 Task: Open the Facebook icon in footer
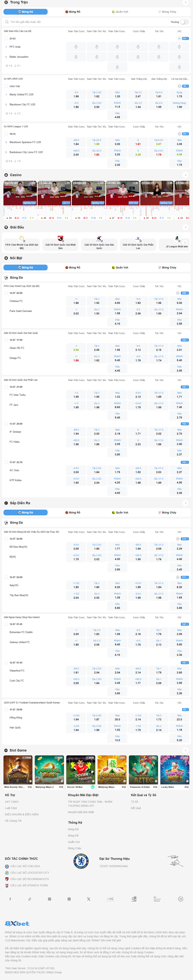[10, 899]
